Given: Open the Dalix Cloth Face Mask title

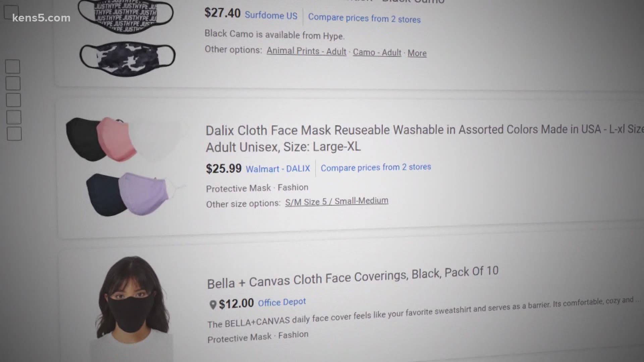Looking at the screenshot, I should pyautogui.click(x=424, y=138).
